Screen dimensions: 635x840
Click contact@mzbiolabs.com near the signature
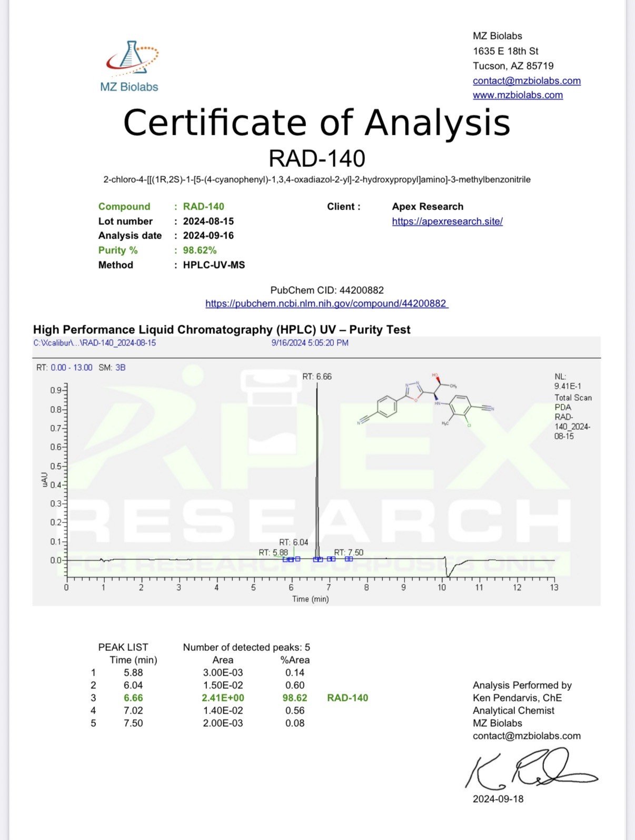527,736
